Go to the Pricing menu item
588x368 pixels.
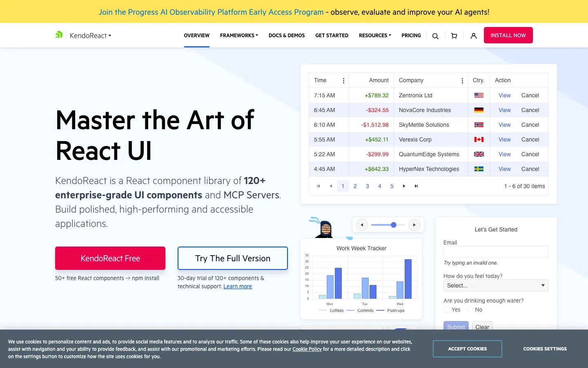[x=411, y=36]
